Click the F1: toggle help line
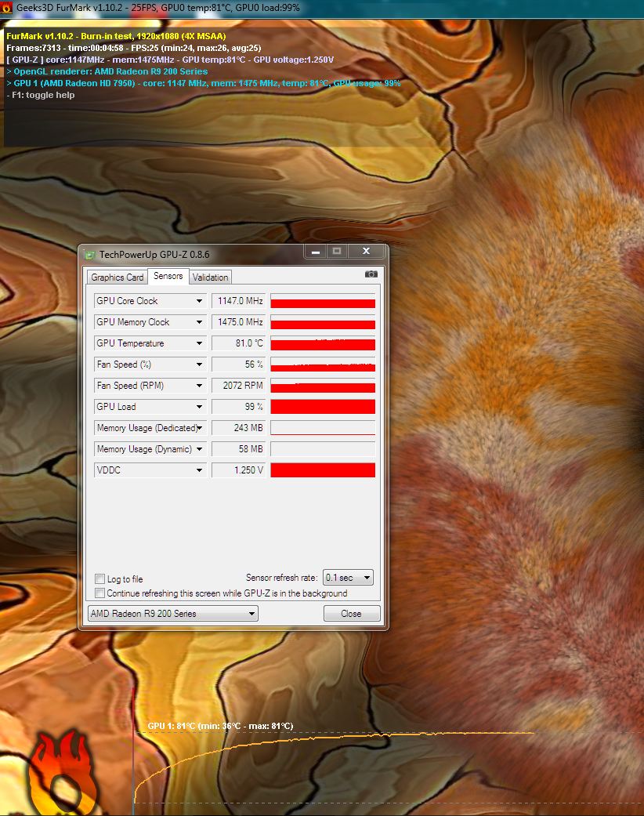This screenshot has width=644, height=816. 41,95
